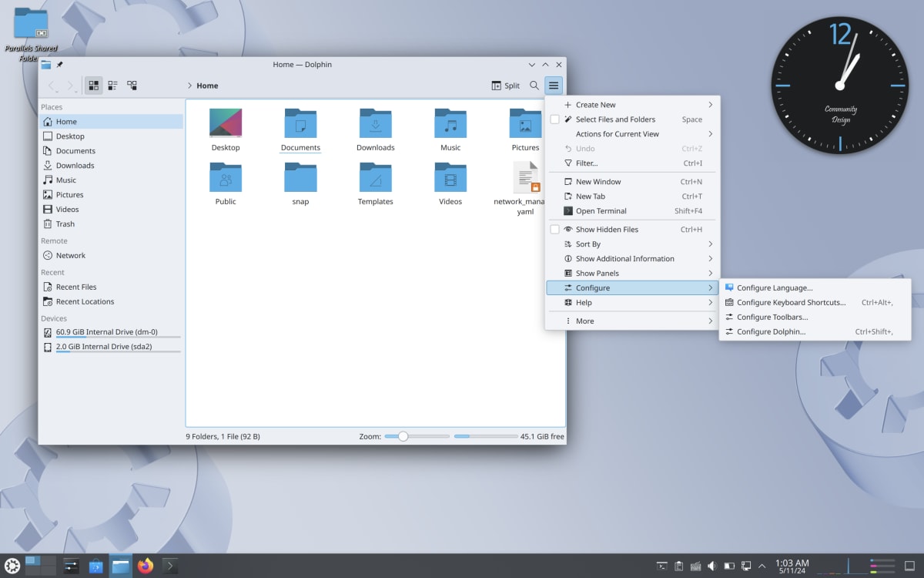924x578 pixels.
Task: Click the volume icon in system tray
Action: (x=712, y=566)
